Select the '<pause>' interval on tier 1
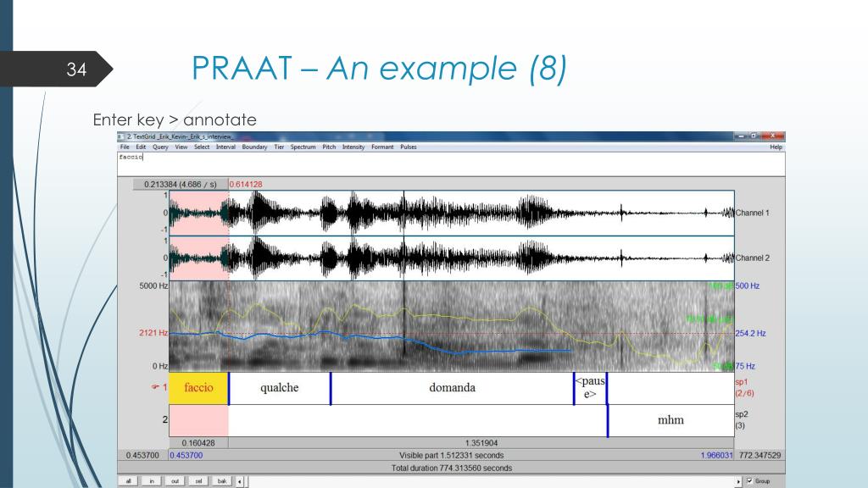 [590, 388]
